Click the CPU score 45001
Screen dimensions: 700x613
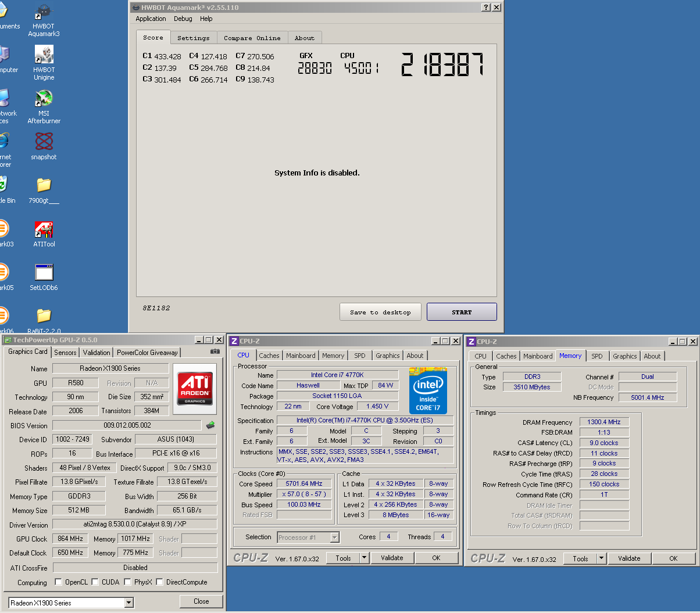pos(361,69)
